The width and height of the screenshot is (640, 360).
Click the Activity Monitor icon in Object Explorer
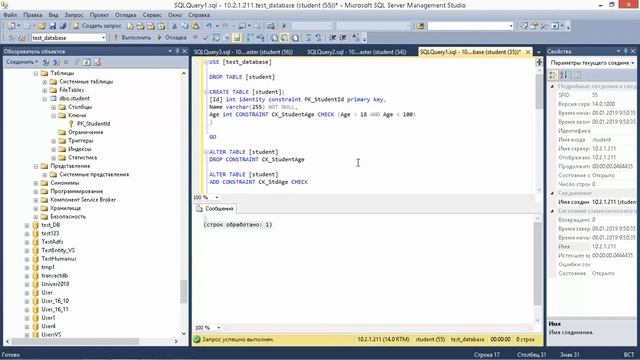[x=97, y=62]
